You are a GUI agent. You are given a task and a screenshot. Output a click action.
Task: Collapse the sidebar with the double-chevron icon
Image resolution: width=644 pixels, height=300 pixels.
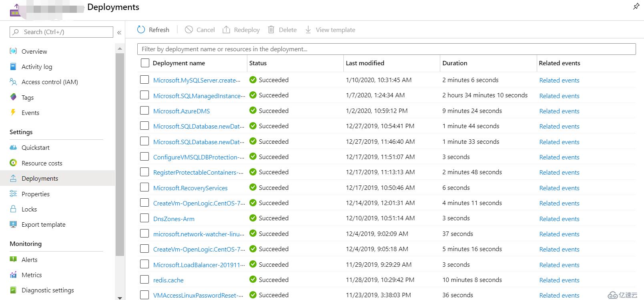(x=119, y=32)
